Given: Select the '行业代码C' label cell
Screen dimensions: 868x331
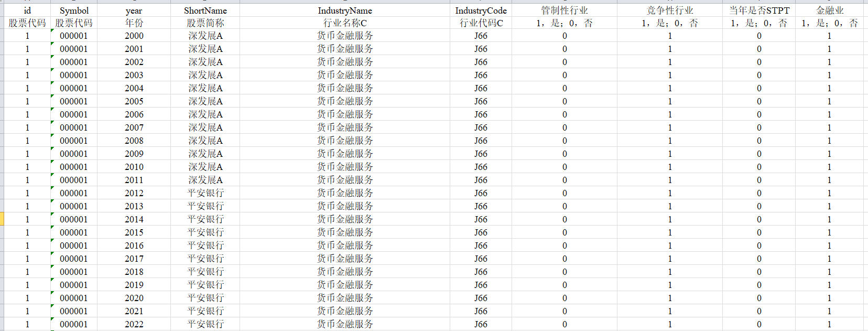Looking at the screenshot, I should [481, 23].
